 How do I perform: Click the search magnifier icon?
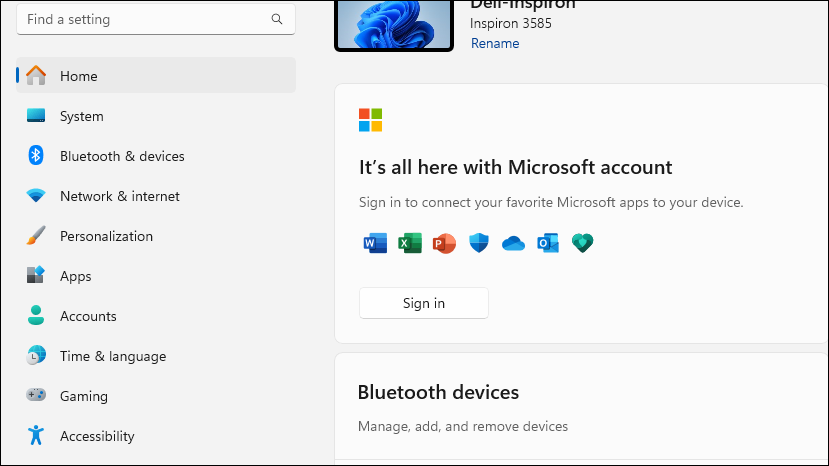[277, 19]
